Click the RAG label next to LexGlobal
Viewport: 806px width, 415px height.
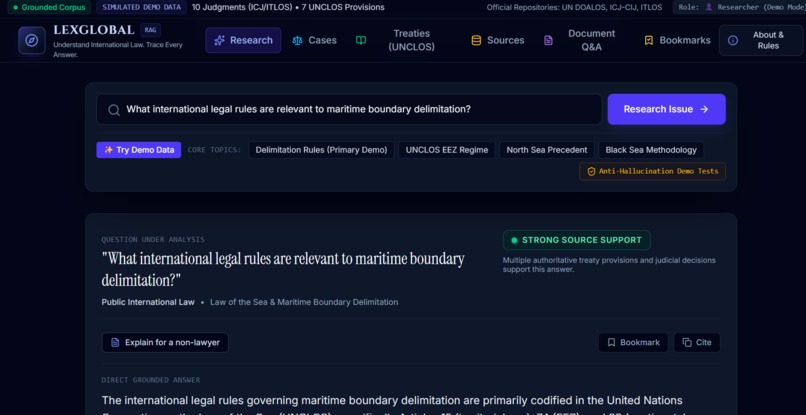click(150, 30)
